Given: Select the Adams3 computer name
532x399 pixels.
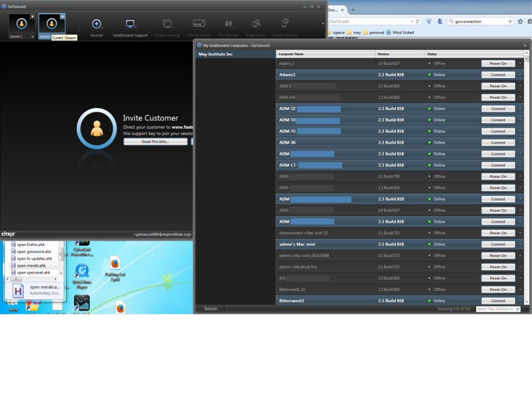Looking at the screenshot, I should pyautogui.click(x=287, y=75).
